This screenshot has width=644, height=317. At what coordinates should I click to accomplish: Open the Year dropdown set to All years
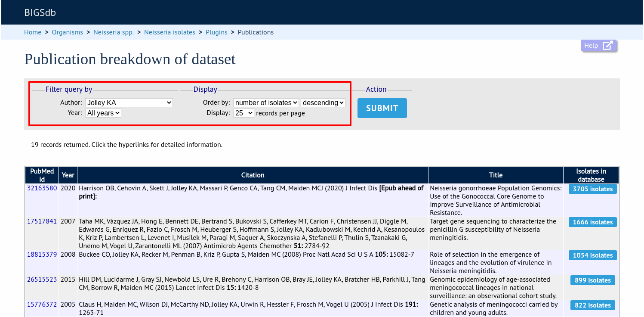point(103,113)
